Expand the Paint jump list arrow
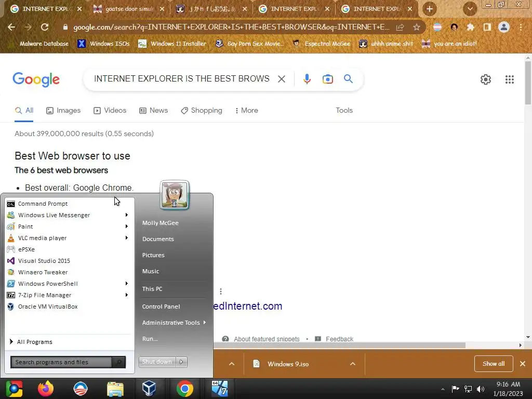The width and height of the screenshot is (532, 399). pos(127,227)
